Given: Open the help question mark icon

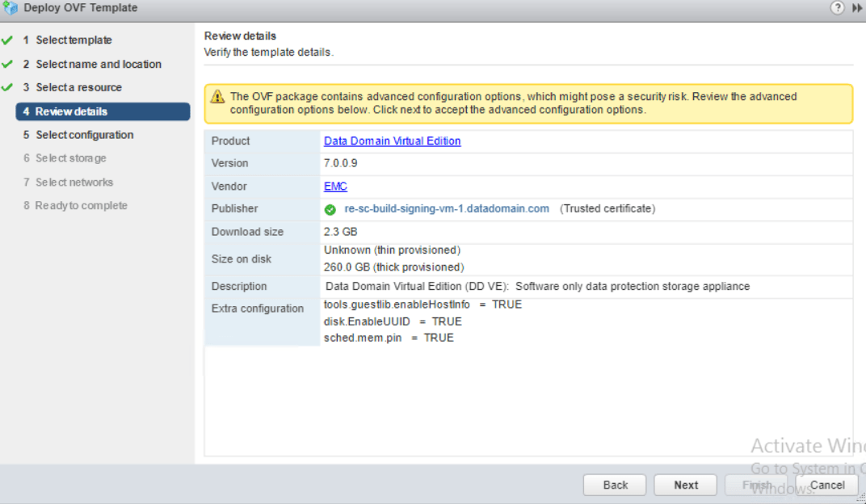Looking at the screenshot, I should pos(837,8).
